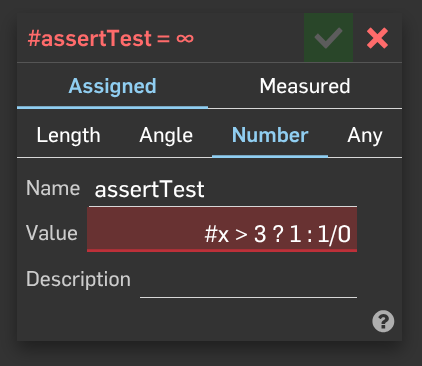Open help via the question mark icon
The image size is (422, 366).
(383, 321)
